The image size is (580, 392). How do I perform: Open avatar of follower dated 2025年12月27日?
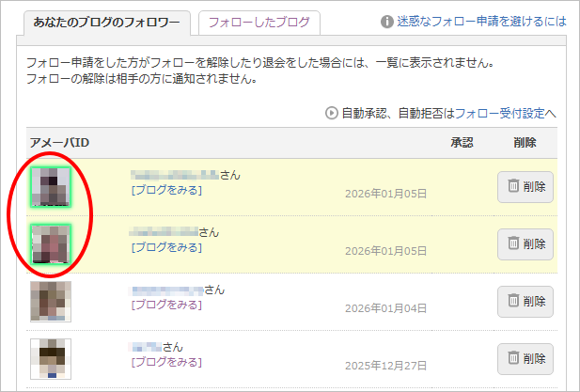pyautogui.click(x=51, y=358)
